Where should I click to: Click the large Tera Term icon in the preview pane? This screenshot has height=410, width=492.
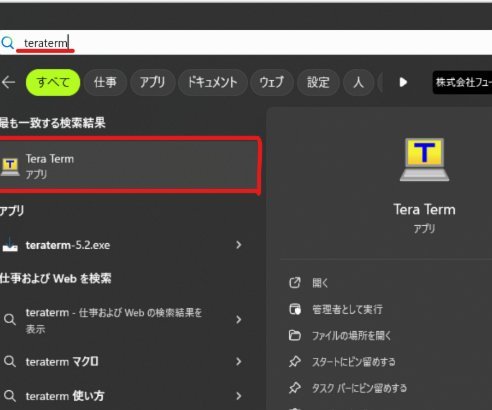pos(424,160)
